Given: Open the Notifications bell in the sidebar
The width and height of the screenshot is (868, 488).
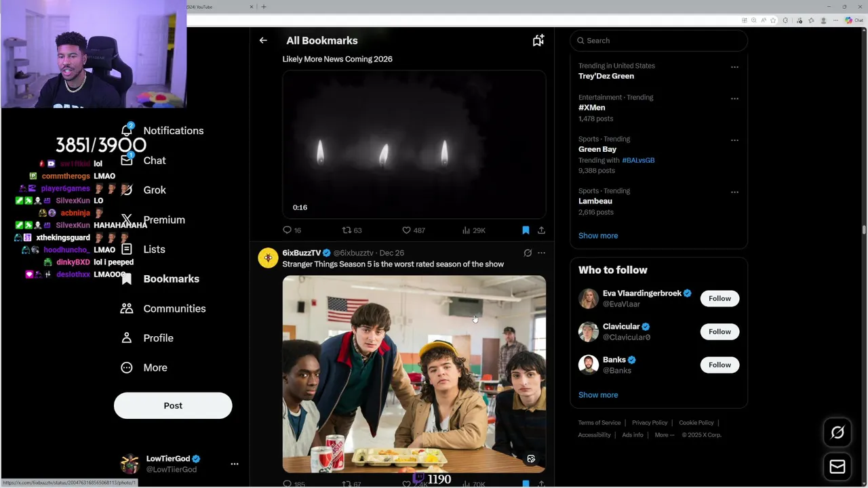Looking at the screenshot, I should (x=127, y=130).
